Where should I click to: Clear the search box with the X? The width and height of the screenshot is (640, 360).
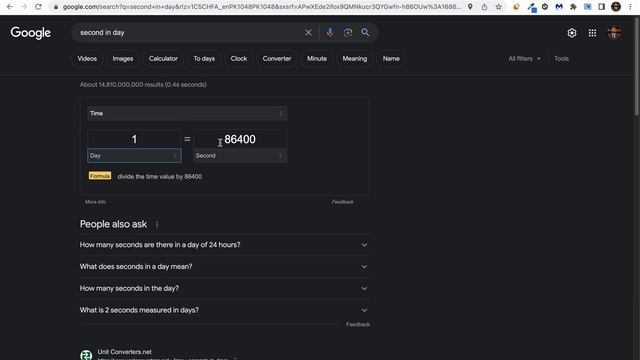pyautogui.click(x=308, y=33)
